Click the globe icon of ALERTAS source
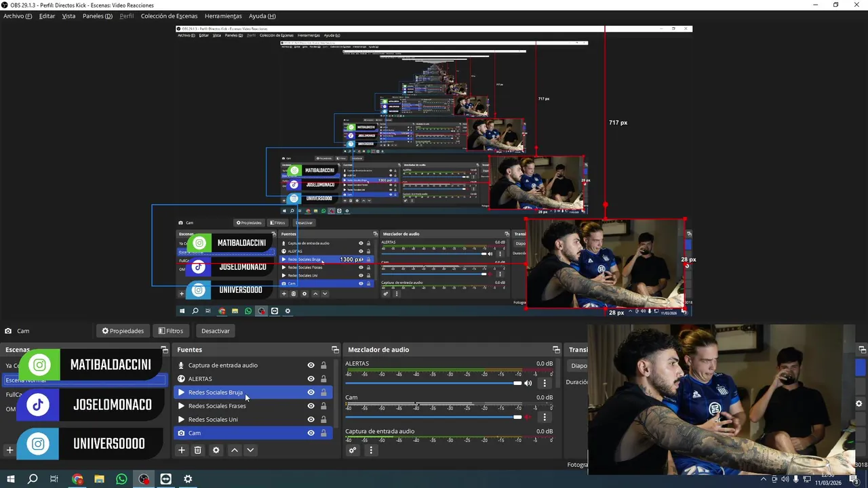Image resolution: width=868 pixels, height=488 pixels. click(181, 379)
